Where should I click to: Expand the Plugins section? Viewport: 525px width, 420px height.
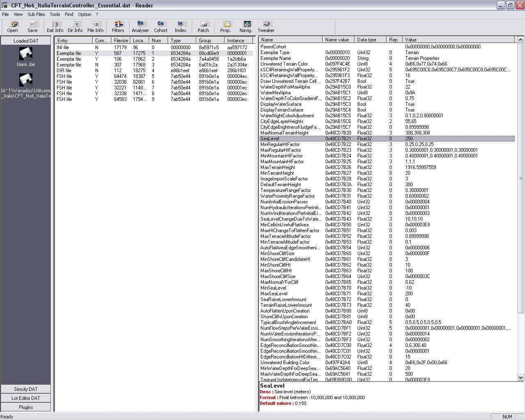tap(26, 407)
